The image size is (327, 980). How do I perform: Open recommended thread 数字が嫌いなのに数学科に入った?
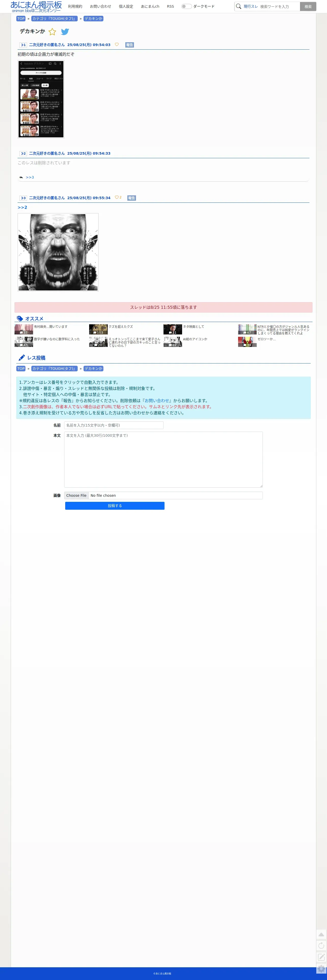pyautogui.click(x=57, y=339)
